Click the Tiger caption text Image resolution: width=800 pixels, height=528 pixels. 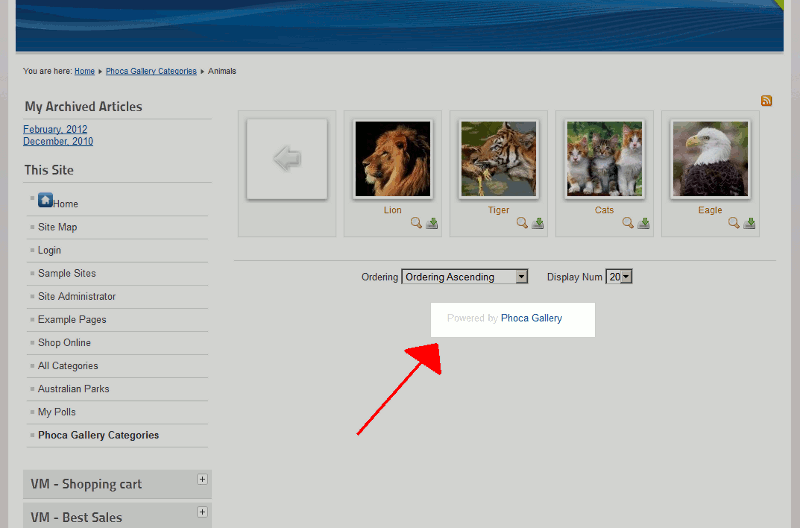498,210
